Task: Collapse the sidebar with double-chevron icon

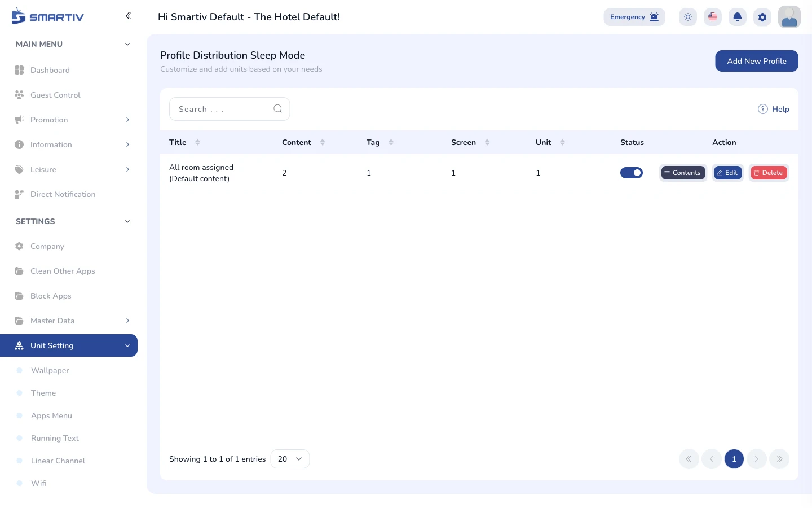Action: click(128, 16)
